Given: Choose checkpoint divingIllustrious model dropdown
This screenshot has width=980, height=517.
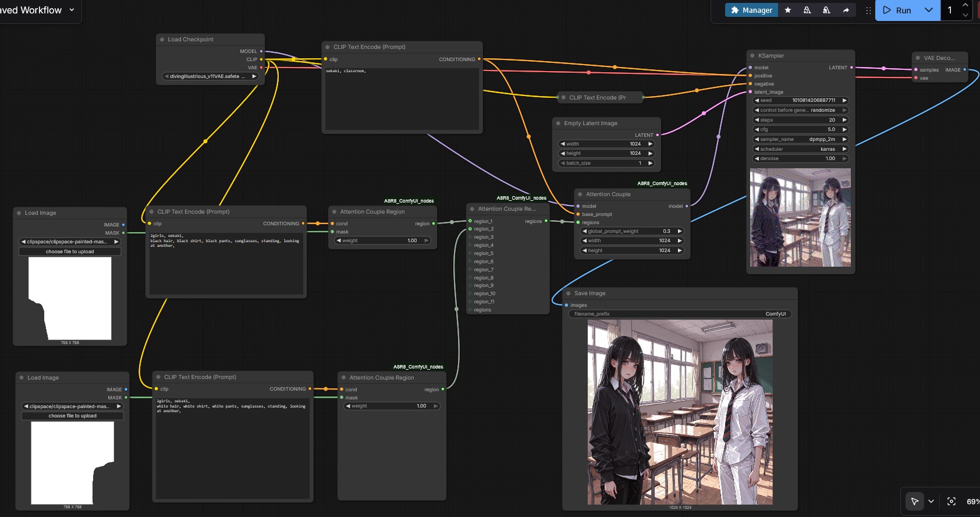Looking at the screenshot, I should point(211,76).
